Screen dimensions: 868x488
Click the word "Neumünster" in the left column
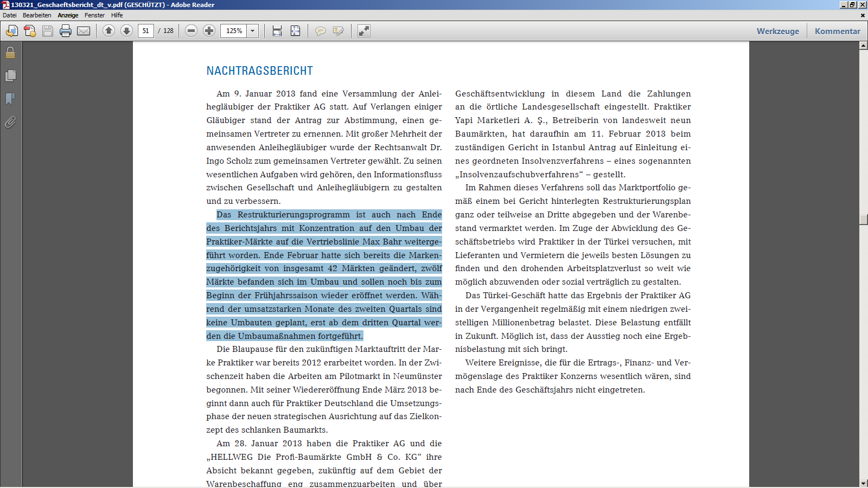click(x=418, y=376)
